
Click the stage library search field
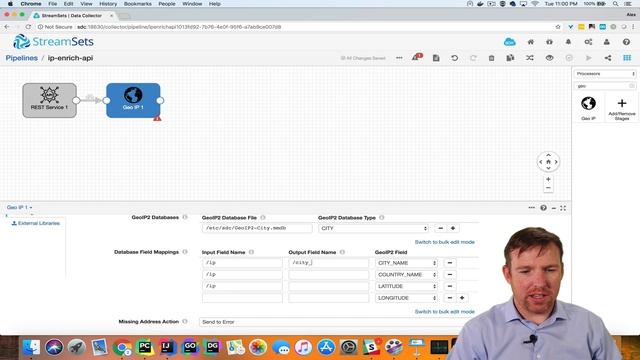pyautogui.click(x=605, y=86)
